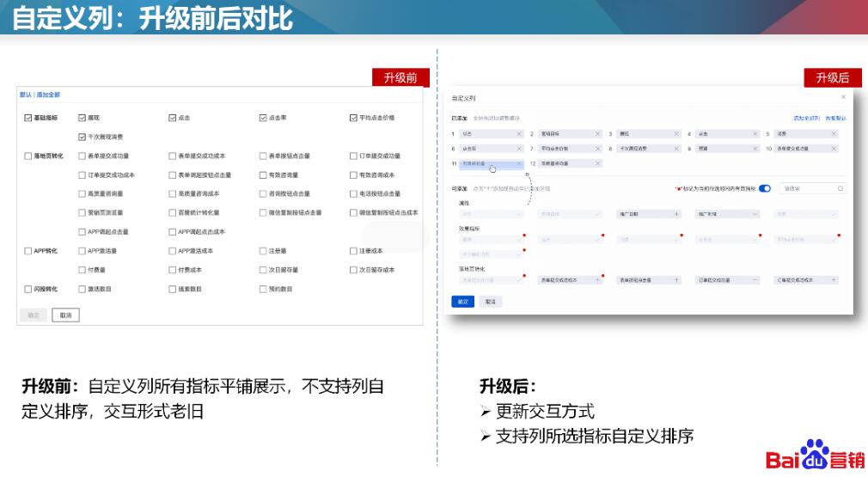The image size is (868, 477).
Task: Click the plus icon on 推广日期
Action: (676, 213)
